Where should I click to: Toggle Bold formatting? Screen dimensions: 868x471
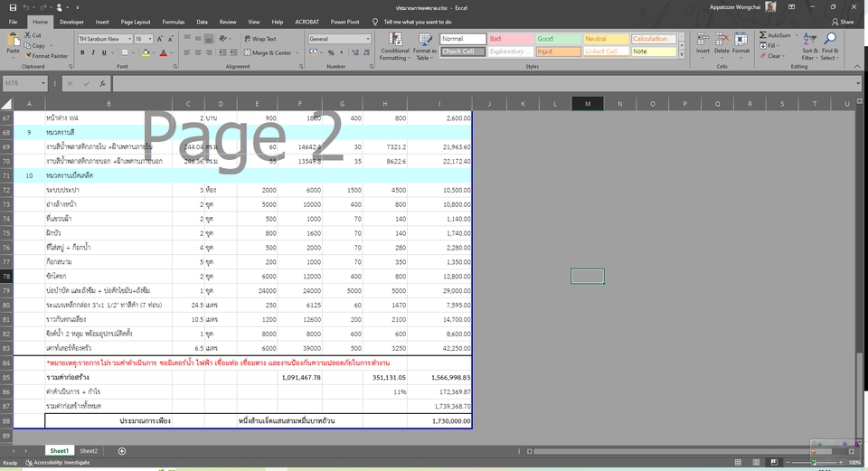coord(82,52)
